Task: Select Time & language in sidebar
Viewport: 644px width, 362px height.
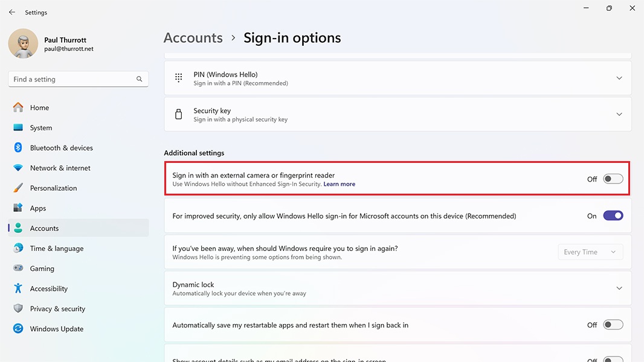Action: coord(57,249)
